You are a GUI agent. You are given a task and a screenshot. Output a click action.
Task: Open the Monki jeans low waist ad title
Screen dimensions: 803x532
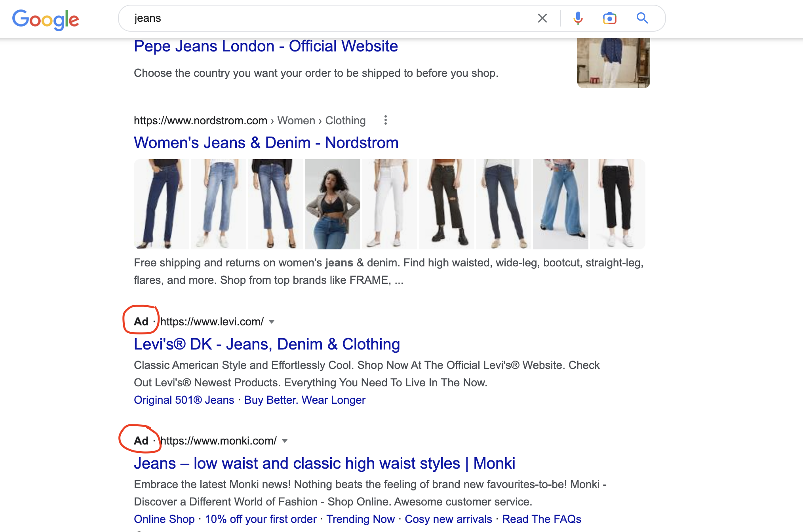[x=324, y=463]
